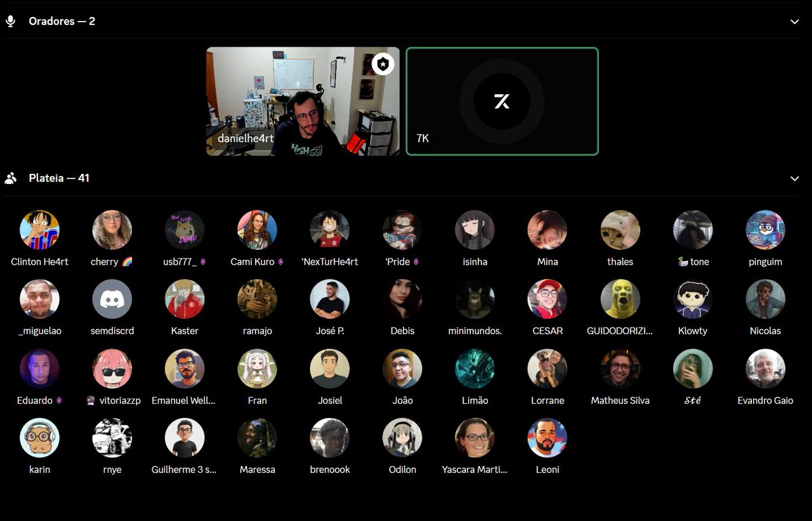Click Emanuel Well... avatar

[x=185, y=369]
